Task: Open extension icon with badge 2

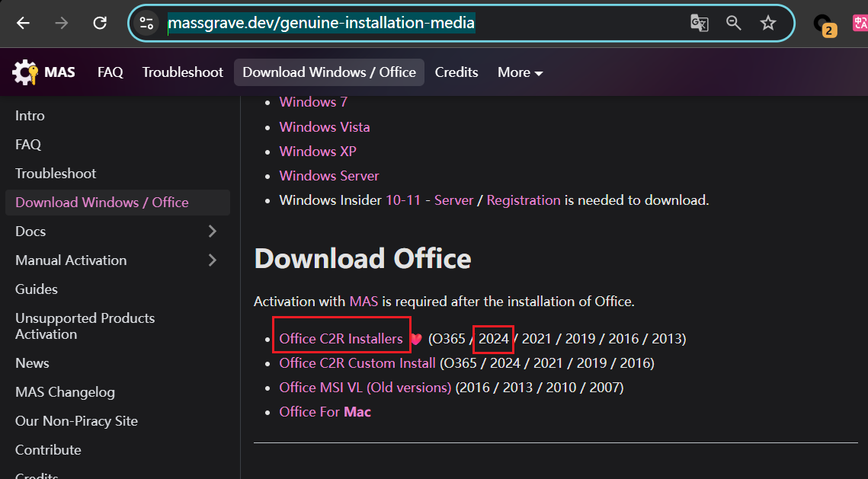Action: [x=825, y=24]
